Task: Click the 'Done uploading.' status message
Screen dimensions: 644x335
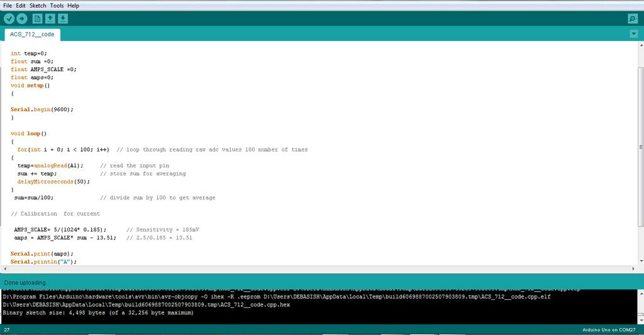Action: click(26, 282)
